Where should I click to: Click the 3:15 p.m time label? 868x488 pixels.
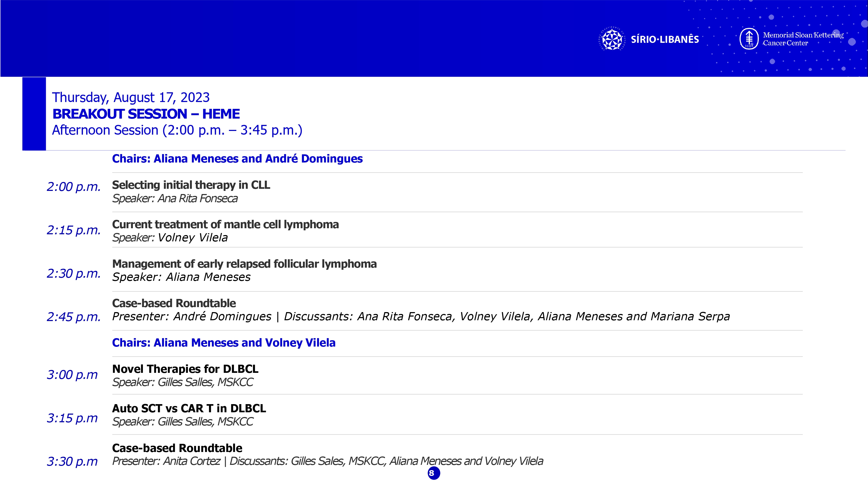[x=72, y=418]
